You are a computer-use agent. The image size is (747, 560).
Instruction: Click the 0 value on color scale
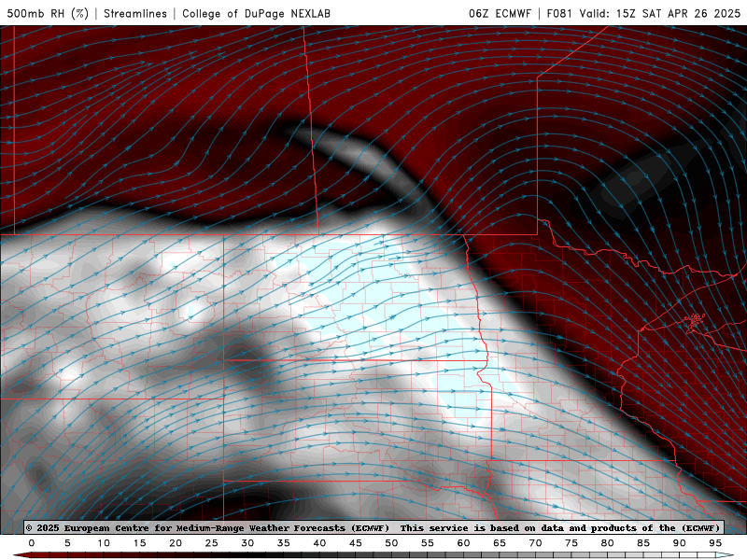click(32, 543)
